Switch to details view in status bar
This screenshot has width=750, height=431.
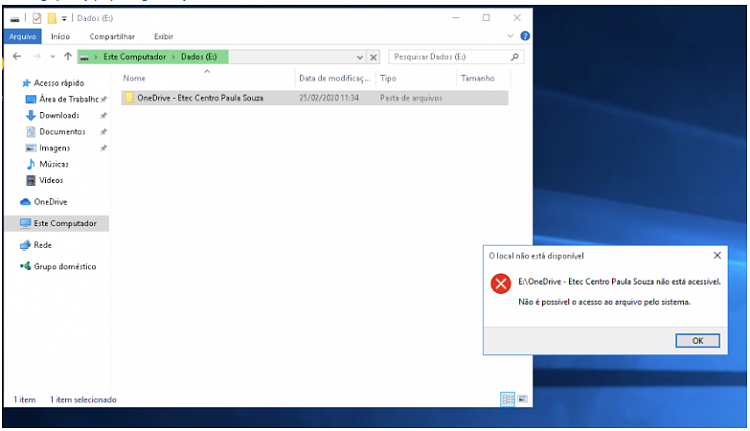tap(507, 399)
